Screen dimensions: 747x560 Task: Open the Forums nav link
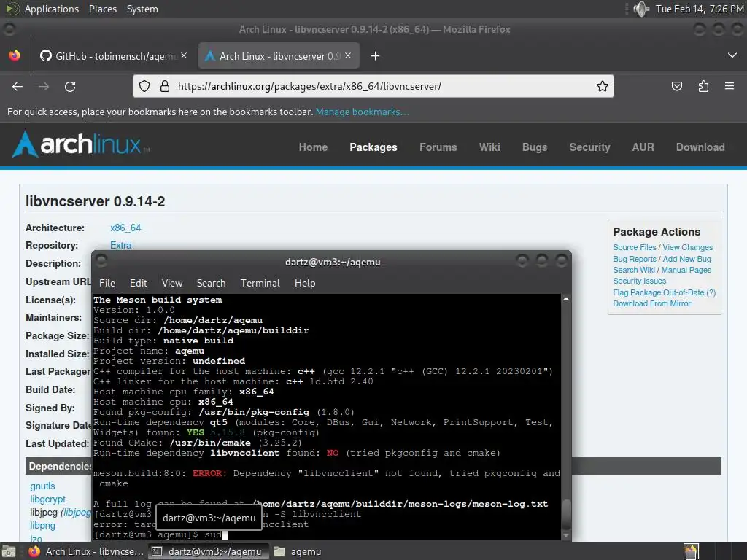438,147
